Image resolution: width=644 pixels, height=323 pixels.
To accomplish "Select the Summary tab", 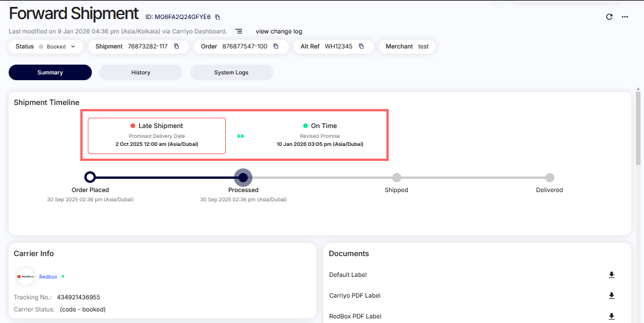I will [x=50, y=73].
